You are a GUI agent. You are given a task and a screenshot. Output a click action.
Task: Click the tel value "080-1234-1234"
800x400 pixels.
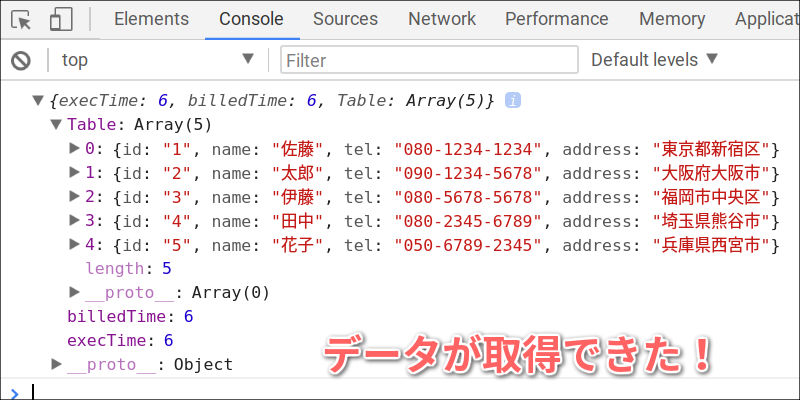click(467, 149)
